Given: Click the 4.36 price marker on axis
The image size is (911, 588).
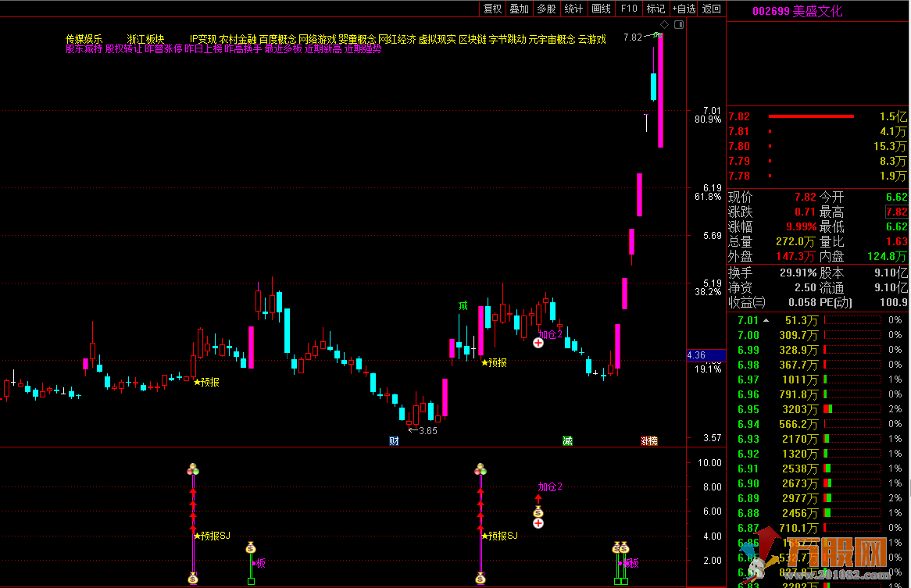Looking at the screenshot, I should pos(696,355).
